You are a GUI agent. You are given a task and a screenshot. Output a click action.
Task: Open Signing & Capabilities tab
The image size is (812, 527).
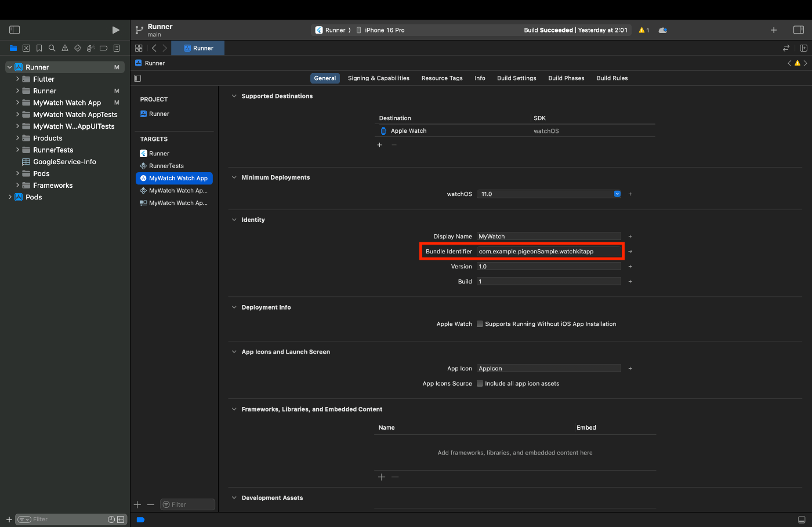point(379,78)
